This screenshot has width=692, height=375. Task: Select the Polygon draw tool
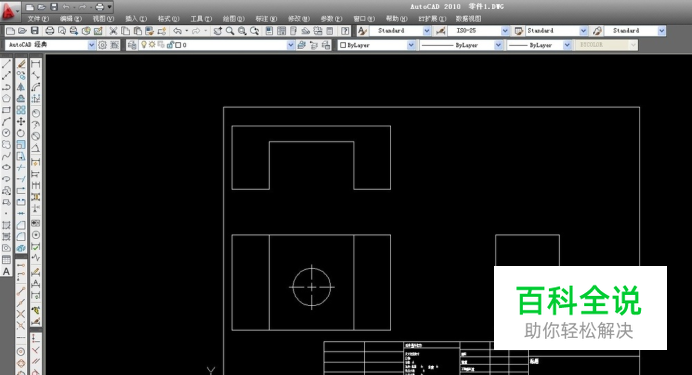point(6,98)
